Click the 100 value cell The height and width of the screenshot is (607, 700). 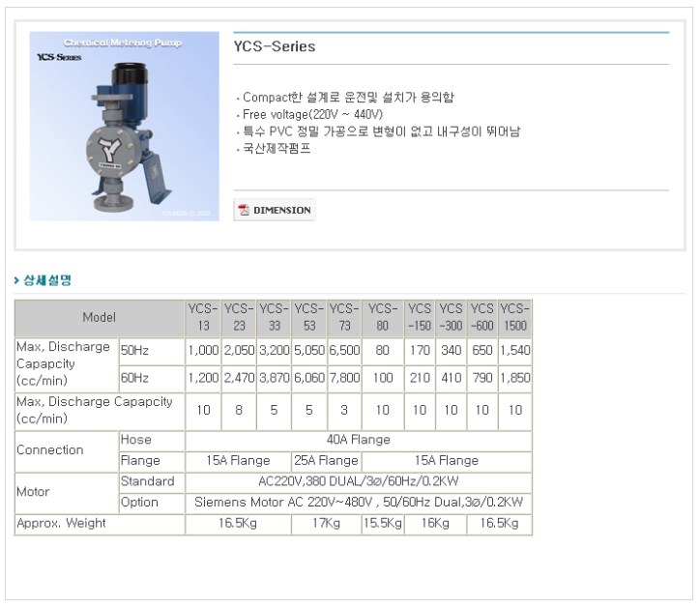(383, 379)
